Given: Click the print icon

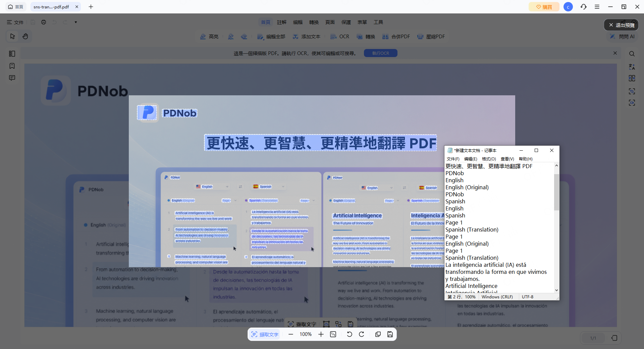Looking at the screenshot, I should pos(44,22).
